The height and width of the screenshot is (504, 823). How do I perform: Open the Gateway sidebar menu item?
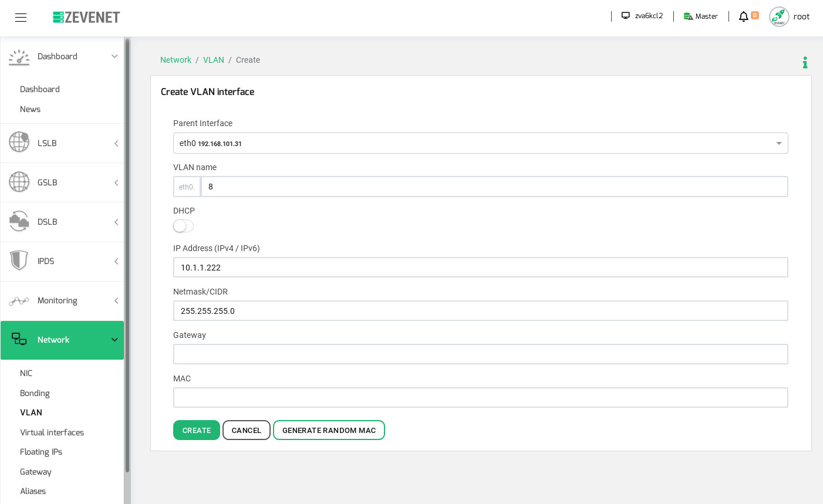(x=36, y=472)
